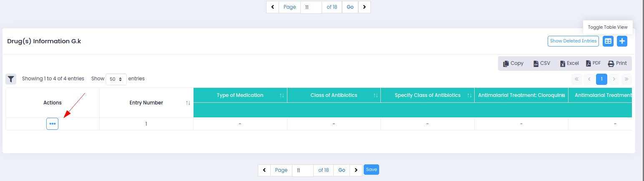The image size is (644, 181).
Task: Export table as Excel
Action: click(x=569, y=64)
